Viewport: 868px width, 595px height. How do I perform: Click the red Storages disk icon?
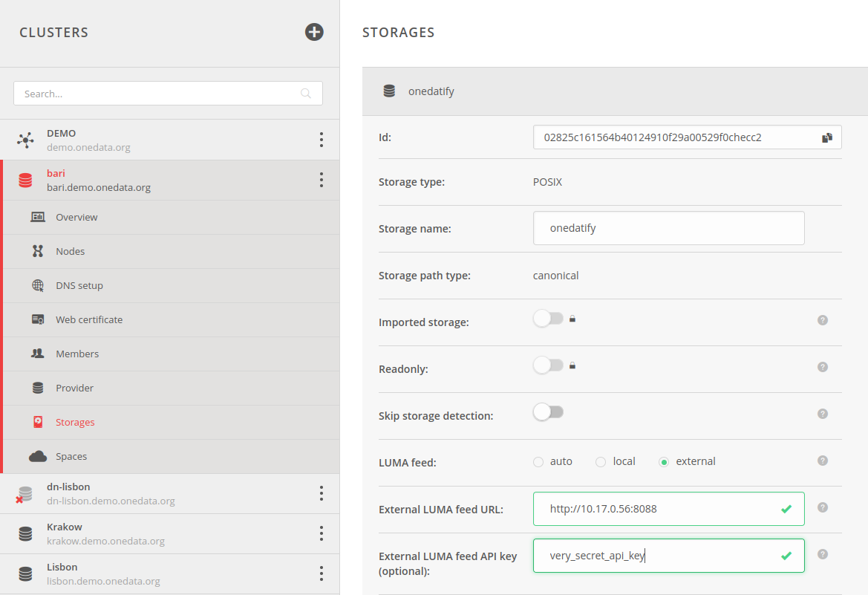tap(38, 422)
